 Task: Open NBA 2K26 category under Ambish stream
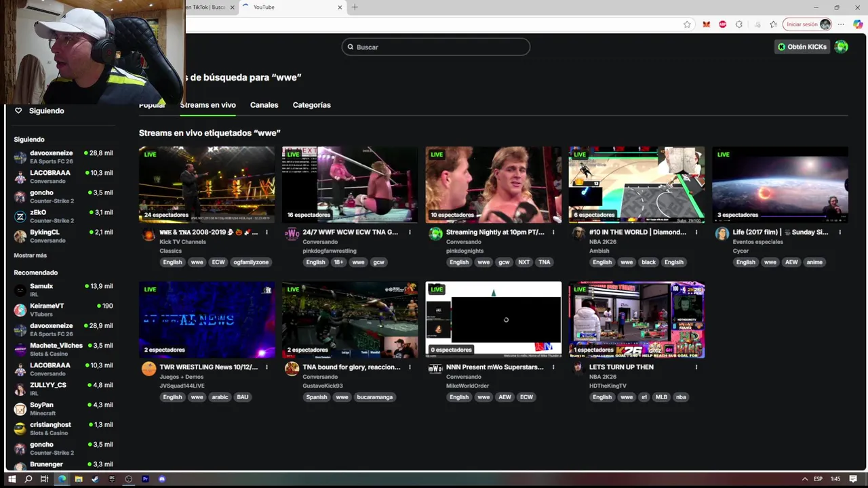[x=602, y=242]
